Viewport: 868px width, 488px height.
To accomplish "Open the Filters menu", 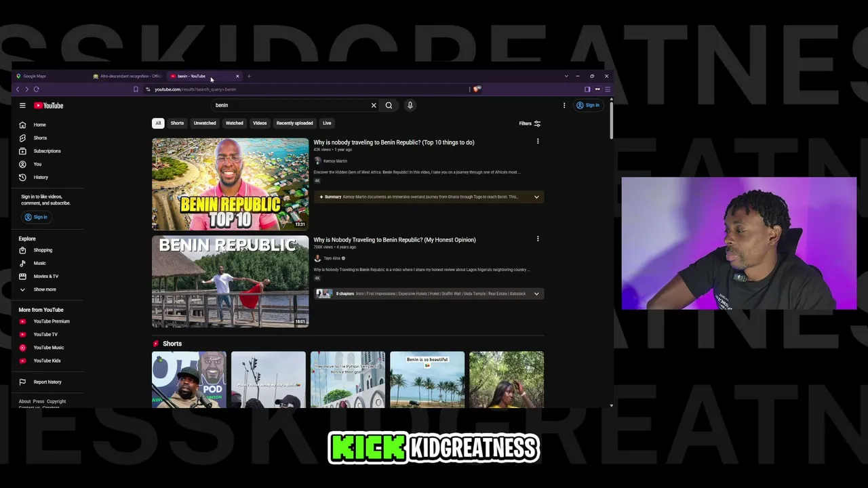I will click(530, 123).
